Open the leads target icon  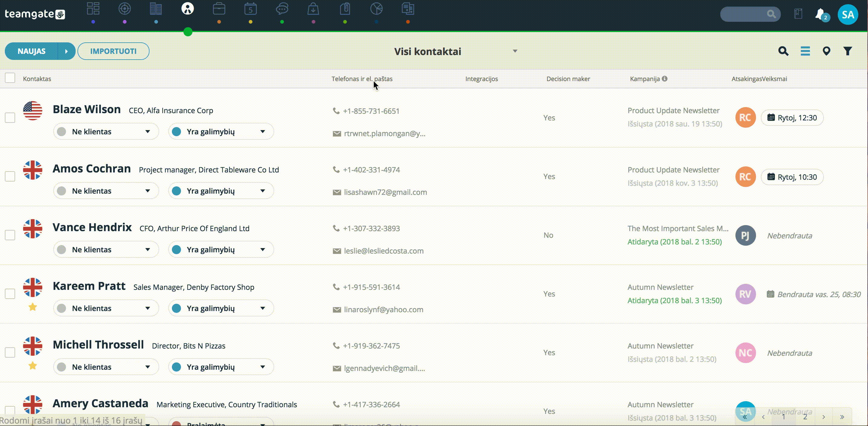(125, 9)
